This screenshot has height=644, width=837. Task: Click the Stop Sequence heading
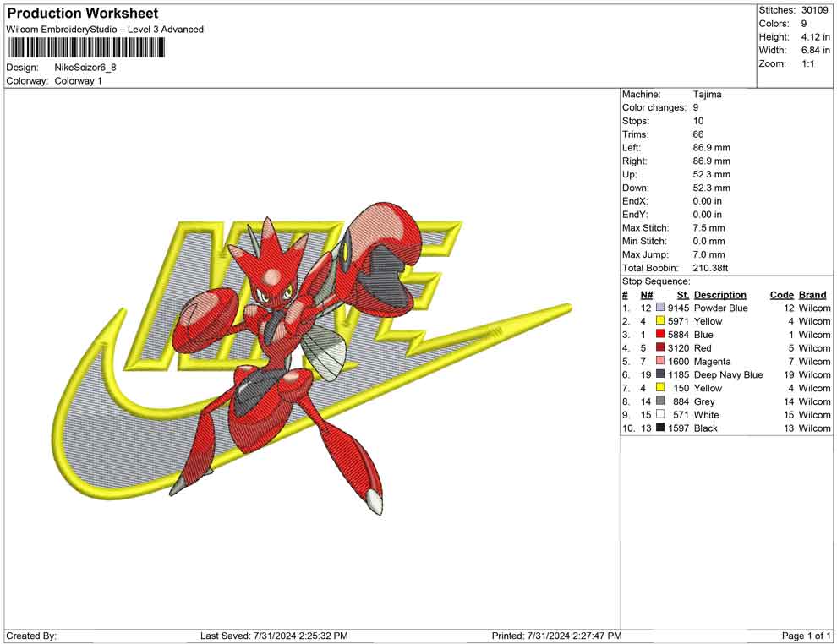[656, 281]
